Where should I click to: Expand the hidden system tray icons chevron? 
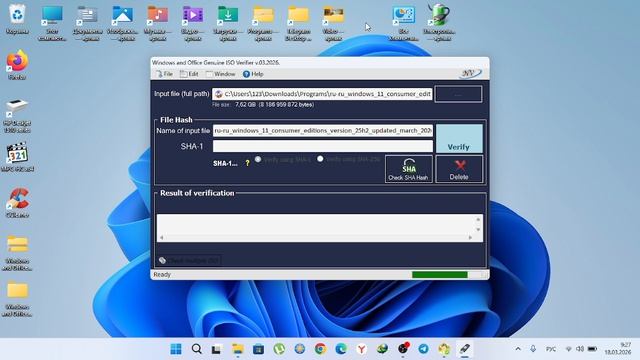coord(518,349)
